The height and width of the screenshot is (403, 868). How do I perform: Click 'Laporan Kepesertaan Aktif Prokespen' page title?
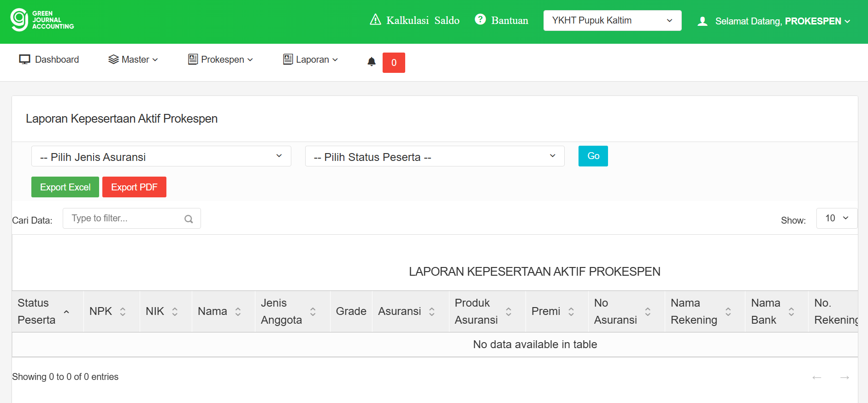[x=122, y=119]
